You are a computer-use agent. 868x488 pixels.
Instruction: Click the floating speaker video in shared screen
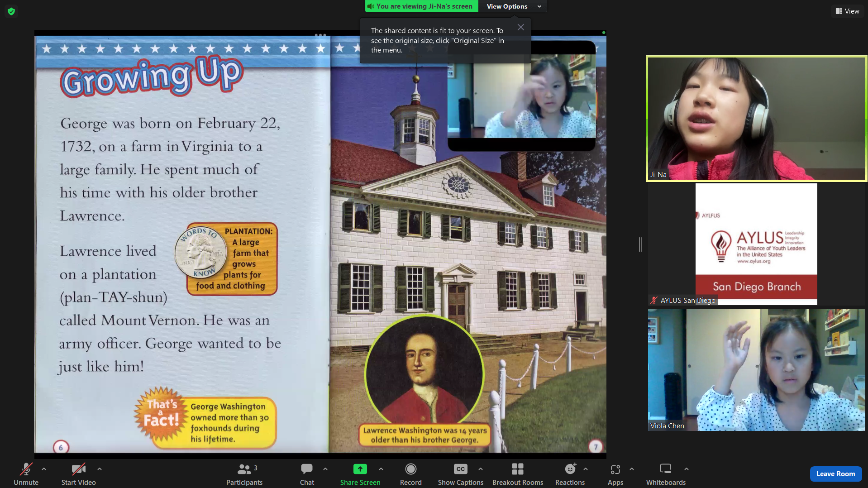click(521, 96)
